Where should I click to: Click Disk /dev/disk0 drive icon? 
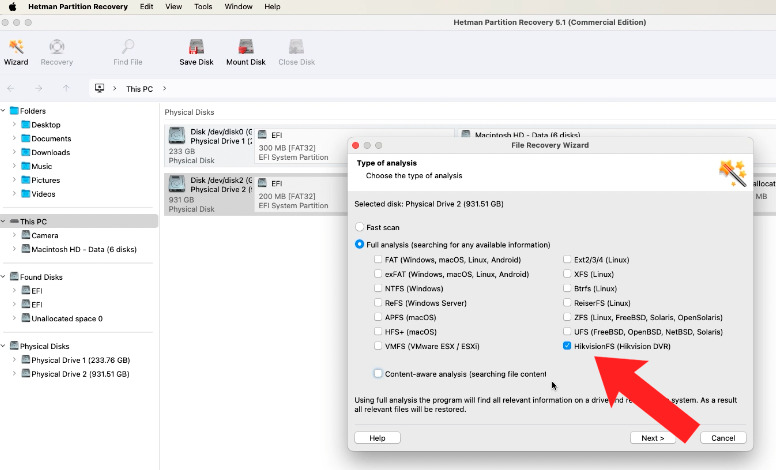[x=177, y=135]
